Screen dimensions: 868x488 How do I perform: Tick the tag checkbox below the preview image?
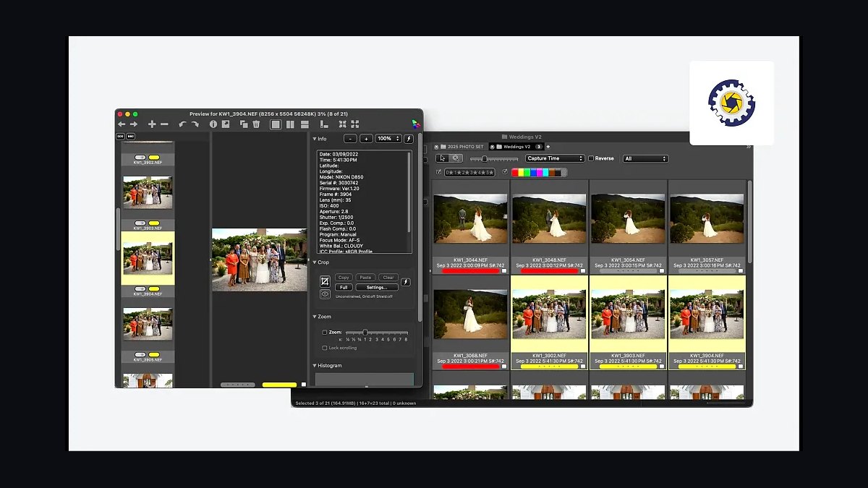[304, 385]
